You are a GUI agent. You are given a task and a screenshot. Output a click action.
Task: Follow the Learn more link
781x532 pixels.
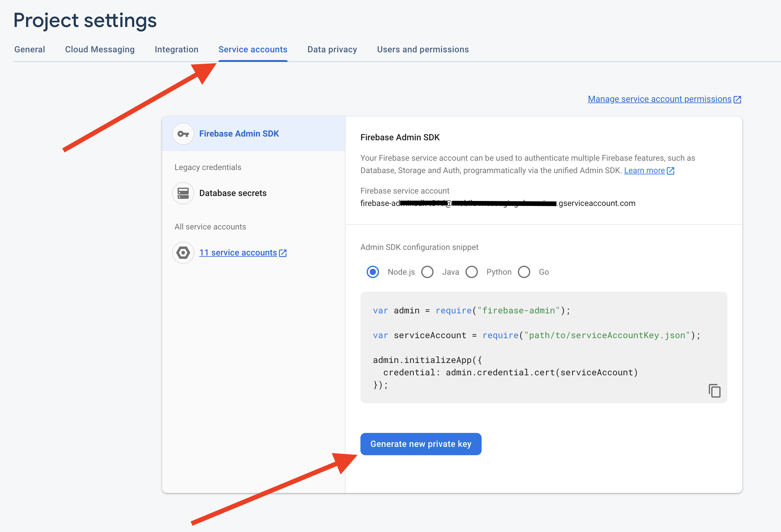[644, 171]
